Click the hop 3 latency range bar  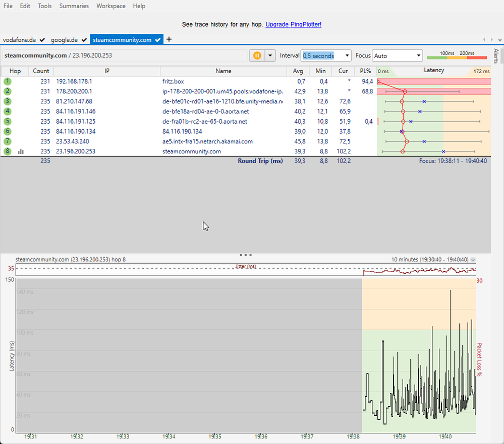(429, 101)
